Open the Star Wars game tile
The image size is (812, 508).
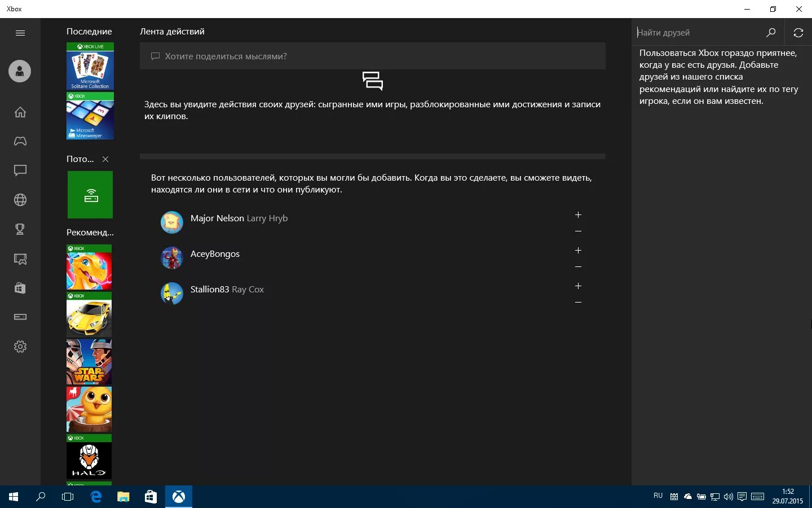tap(89, 362)
